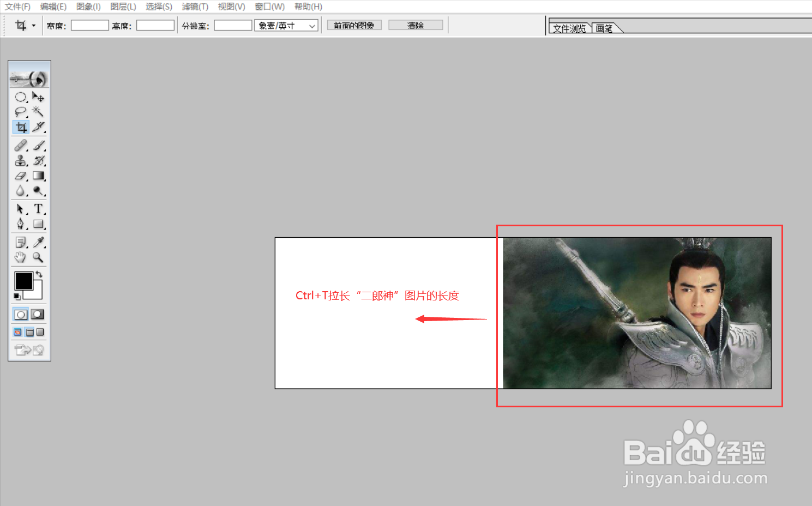Select the Rectangle shape tool
This screenshot has height=506, width=812.
pos(38,224)
